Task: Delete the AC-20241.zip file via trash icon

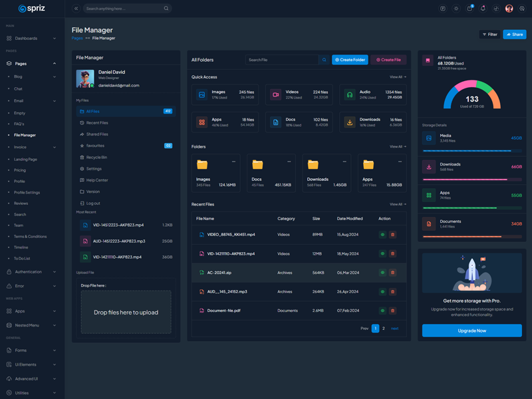Action: coord(392,273)
